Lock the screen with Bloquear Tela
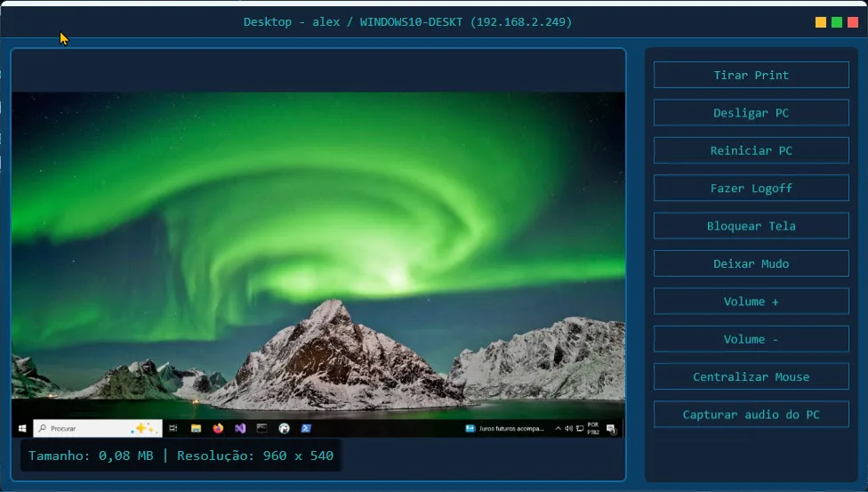The image size is (868, 492). click(751, 226)
